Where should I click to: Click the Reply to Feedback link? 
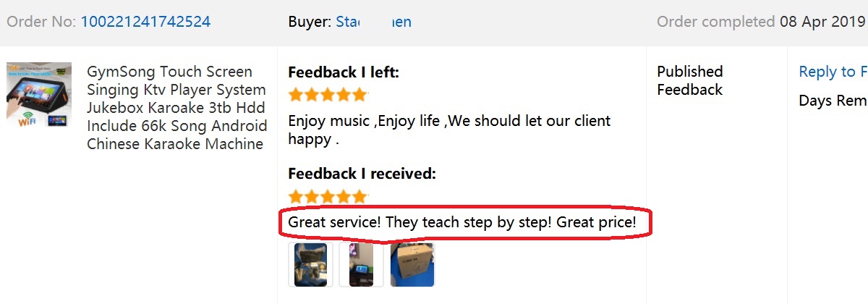pyautogui.click(x=833, y=72)
